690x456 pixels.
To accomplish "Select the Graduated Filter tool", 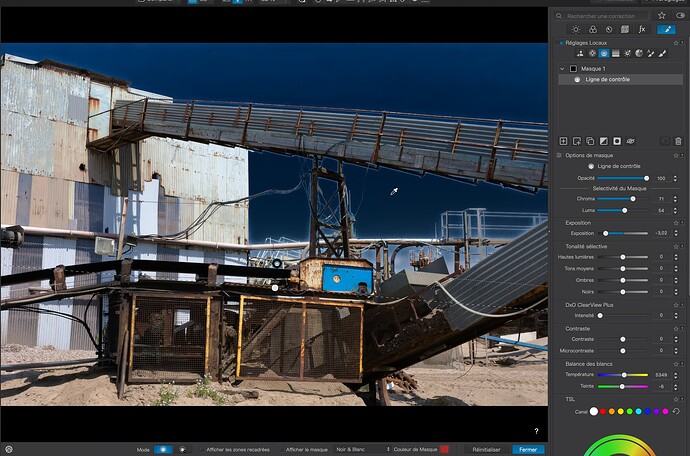I will point(616,54).
